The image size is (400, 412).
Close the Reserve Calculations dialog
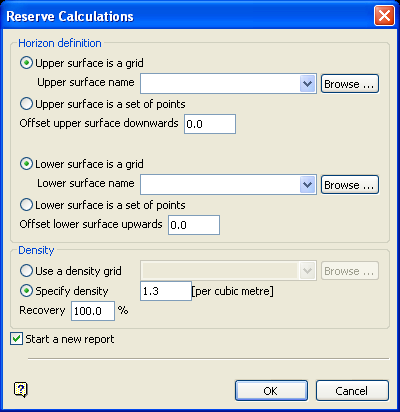tap(384, 15)
